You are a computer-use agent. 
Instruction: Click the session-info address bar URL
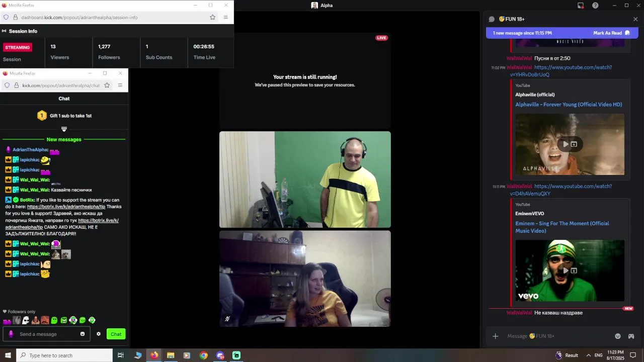[79, 17]
